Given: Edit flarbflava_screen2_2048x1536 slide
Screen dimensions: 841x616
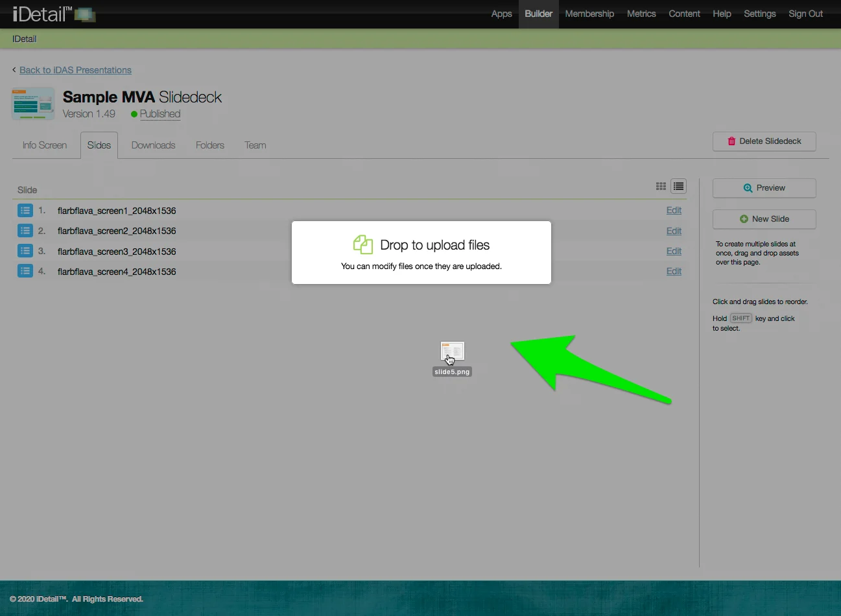Looking at the screenshot, I should (674, 231).
